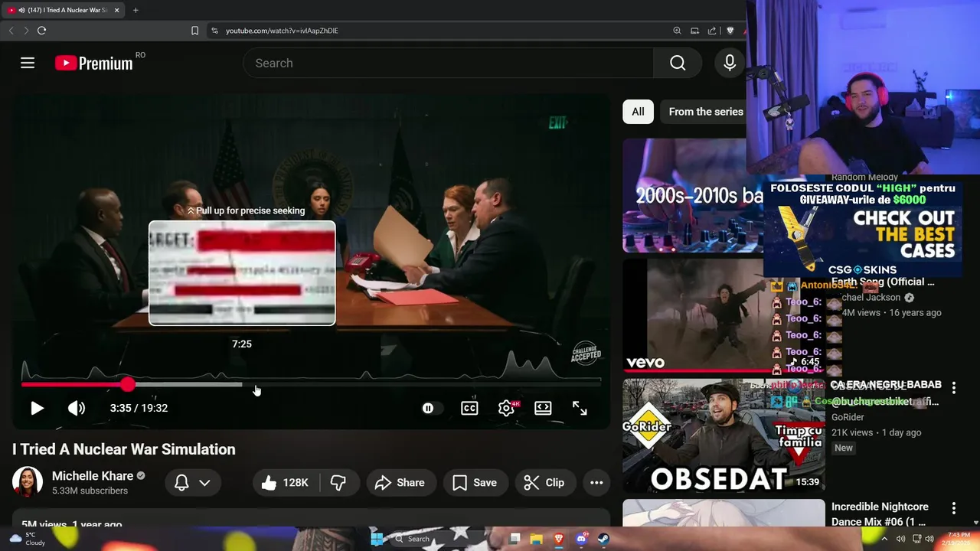The width and height of the screenshot is (980, 551).
Task: Click the YouTube search box
Action: click(x=448, y=63)
